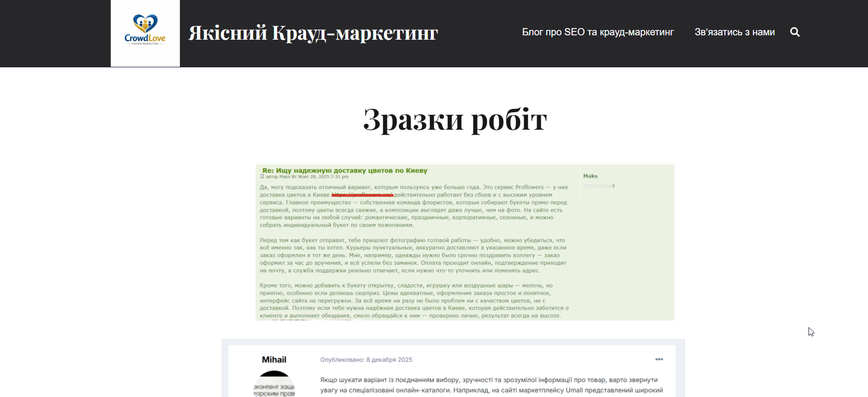Click username 'Maks' in forum sidebar
This screenshot has width=868, height=397.
click(x=590, y=176)
